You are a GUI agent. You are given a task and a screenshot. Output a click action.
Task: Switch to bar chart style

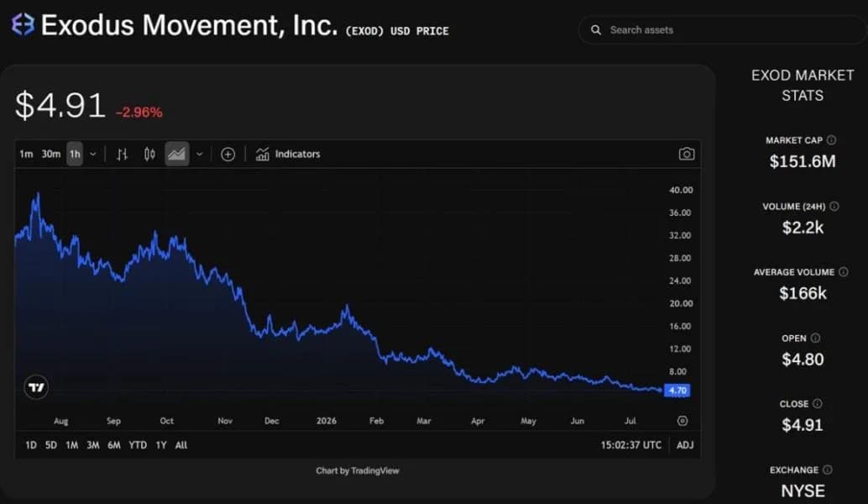click(123, 154)
